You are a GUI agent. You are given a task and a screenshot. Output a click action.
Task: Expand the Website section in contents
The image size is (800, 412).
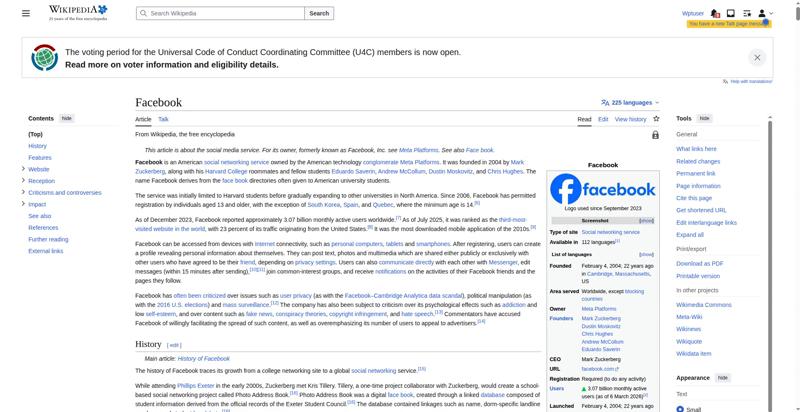tap(23, 169)
